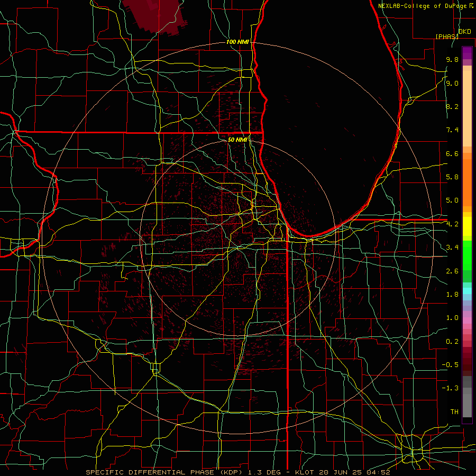Pick the orange color scale segment

click(467, 183)
